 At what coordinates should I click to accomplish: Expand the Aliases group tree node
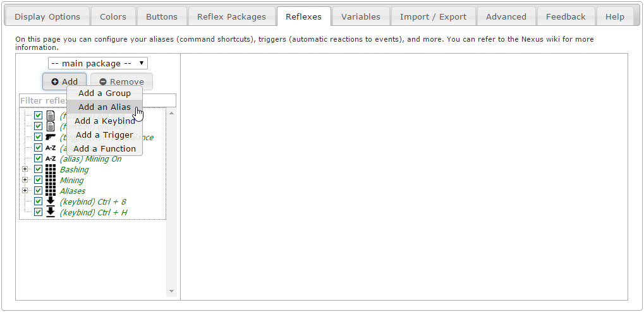[25, 191]
